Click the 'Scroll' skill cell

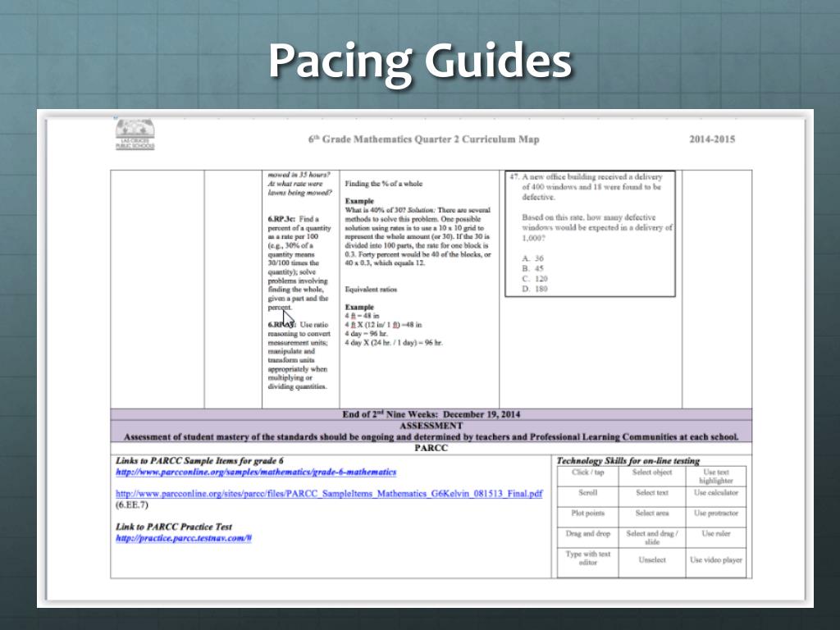pos(587,496)
